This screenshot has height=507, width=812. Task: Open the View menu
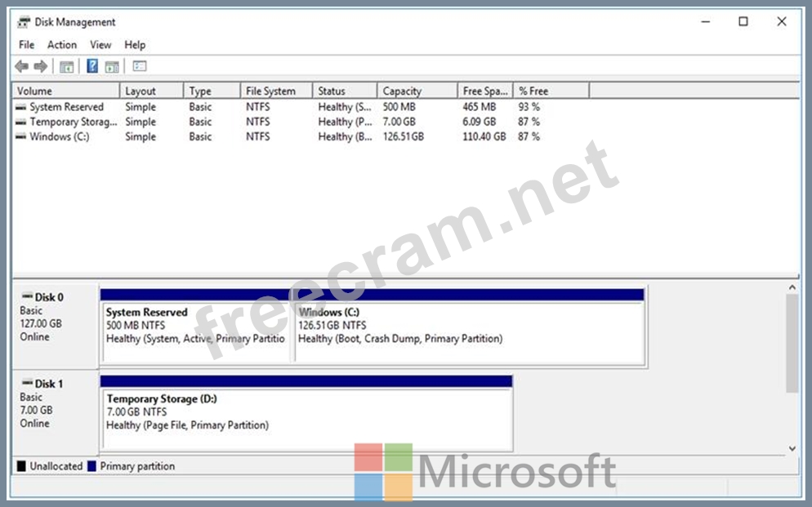click(100, 45)
